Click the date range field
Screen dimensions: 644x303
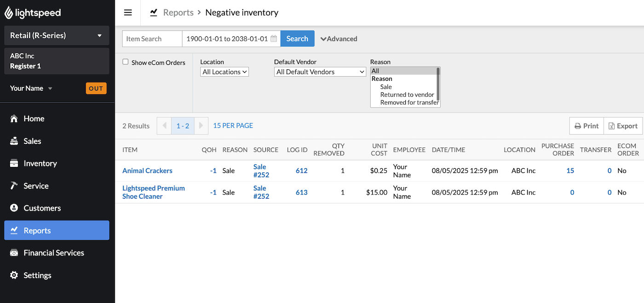(x=228, y=39)
